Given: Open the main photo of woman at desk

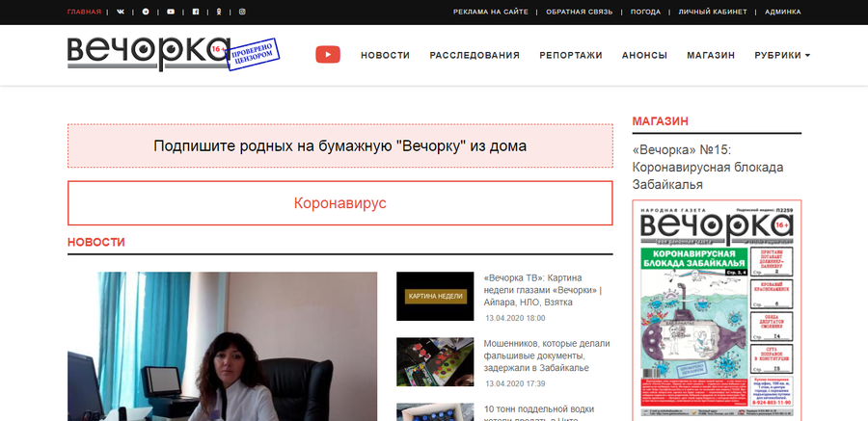Looking at the screenshot, I should click(x=222, y=346).
